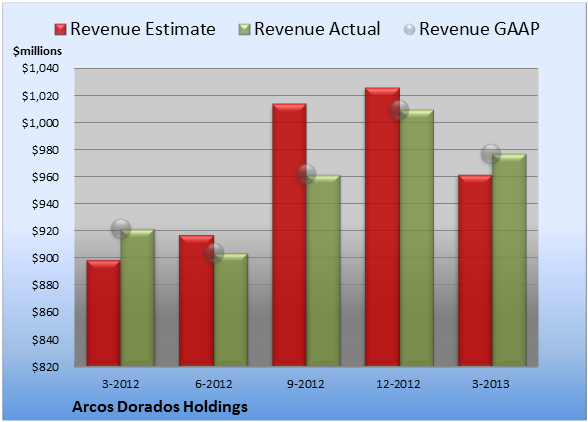This screenshot has height=422, width=588.
Task: Click the gray Revenue GAAP legend marker
Action: click(x=410, y=30)
